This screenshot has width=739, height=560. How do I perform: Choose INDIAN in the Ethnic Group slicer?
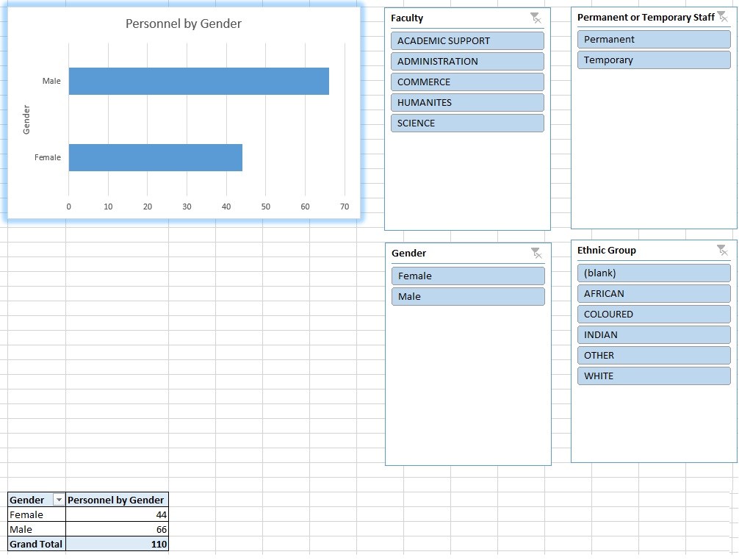(x=653, y=334)
